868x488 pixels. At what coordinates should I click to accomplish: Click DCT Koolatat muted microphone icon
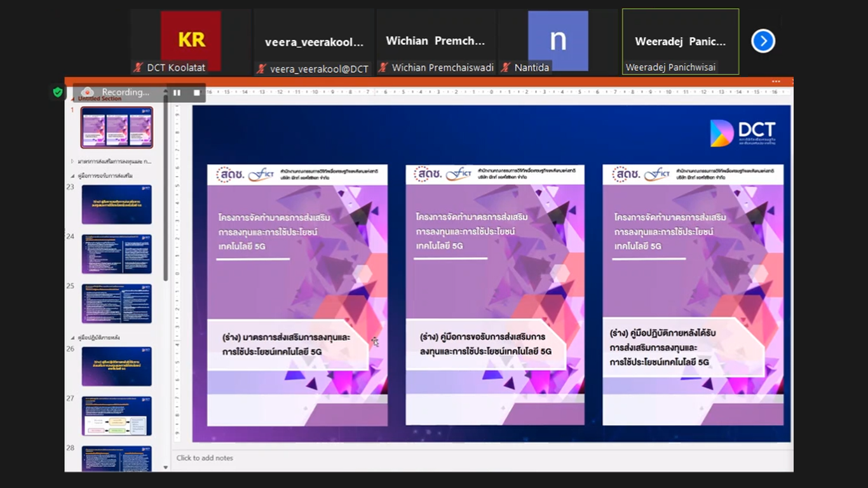pos(137,67)
